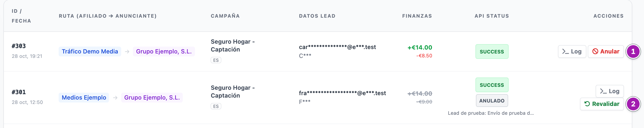The image size is (644, 128).
Task: Open advertiser Grupo Ejemplo in row #303
Action: point(164,51)
